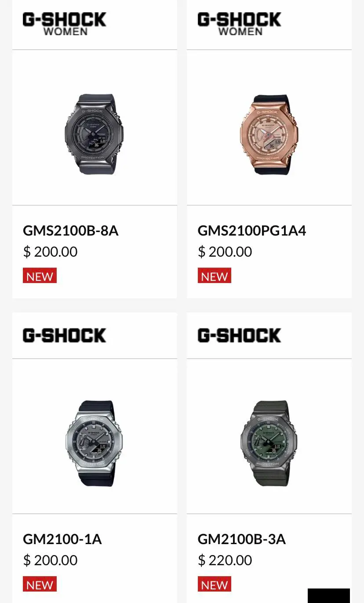Open the G-SHOCK Women logo above GMS2100PG1A4

(x=239, y=24)
